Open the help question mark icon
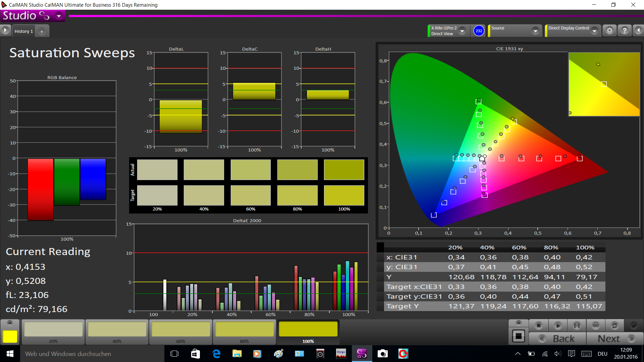 coord(625,31)
